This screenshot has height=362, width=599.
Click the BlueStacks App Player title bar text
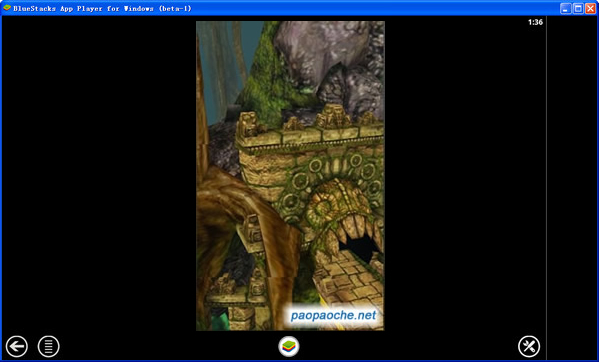pyautogui.click(x=102, y=8)
